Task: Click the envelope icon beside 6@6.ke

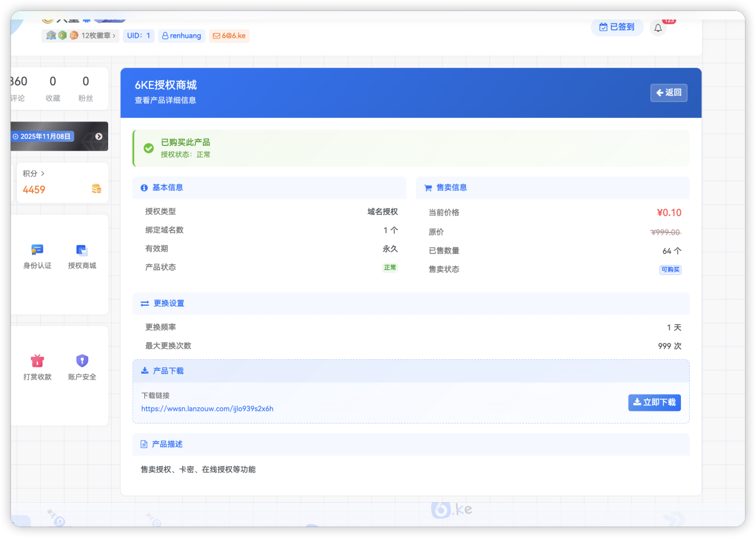Action: [x=216, y=36]
